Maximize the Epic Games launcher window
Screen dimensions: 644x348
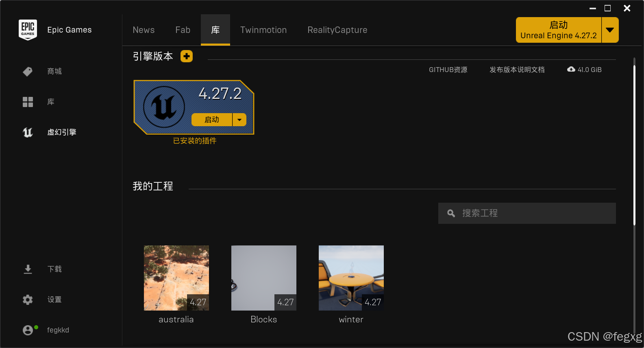608,8
